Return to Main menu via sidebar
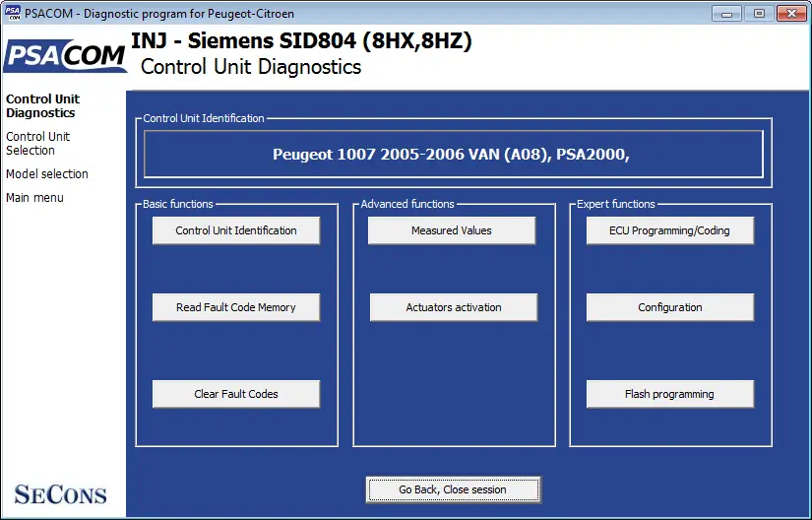This screenshot has width=812, height=520. [x=34, y=198]
